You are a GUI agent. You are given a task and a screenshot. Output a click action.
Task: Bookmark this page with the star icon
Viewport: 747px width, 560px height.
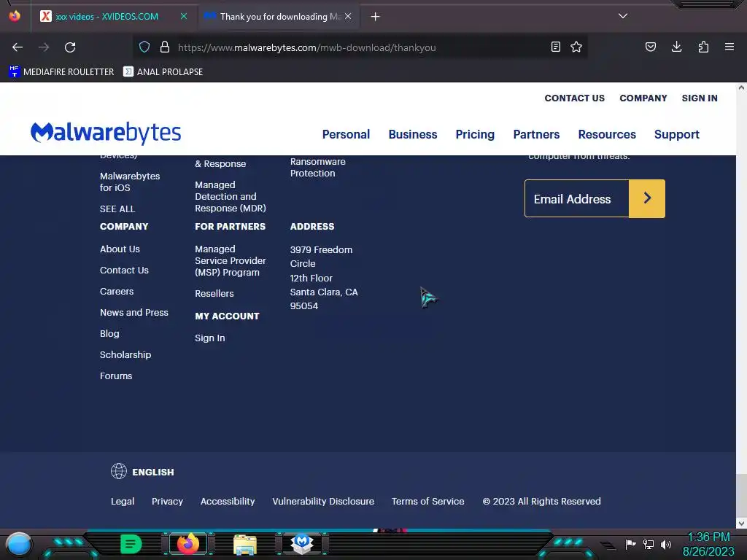[x=576, y=47]
